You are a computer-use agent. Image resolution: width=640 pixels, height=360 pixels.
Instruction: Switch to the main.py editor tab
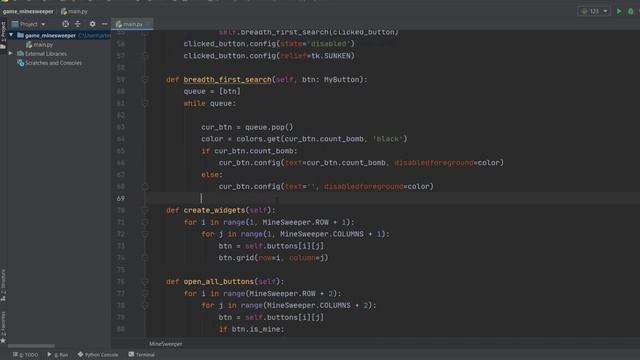pyautogui.click(x=132, y=24)
